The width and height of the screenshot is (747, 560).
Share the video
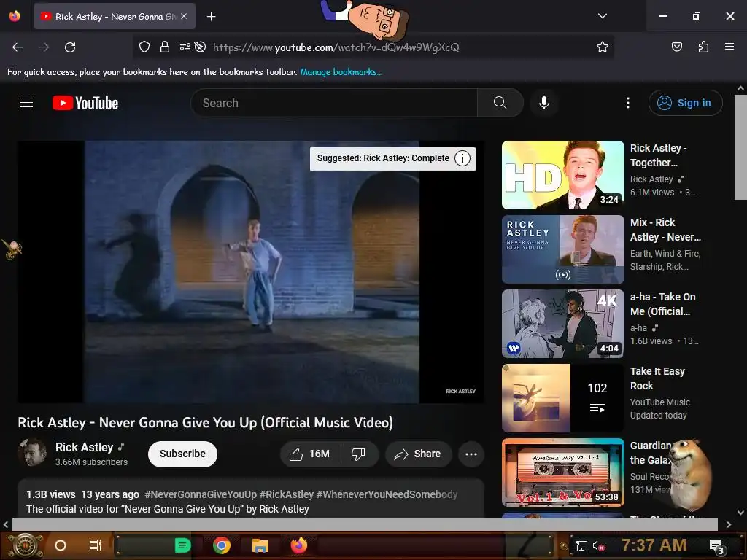point(418,454)
